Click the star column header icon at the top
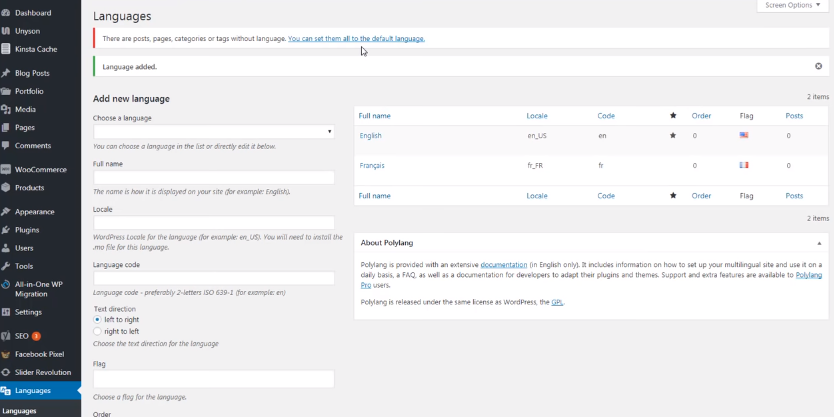This screenshot has height=417, width=834. [673, 115]
